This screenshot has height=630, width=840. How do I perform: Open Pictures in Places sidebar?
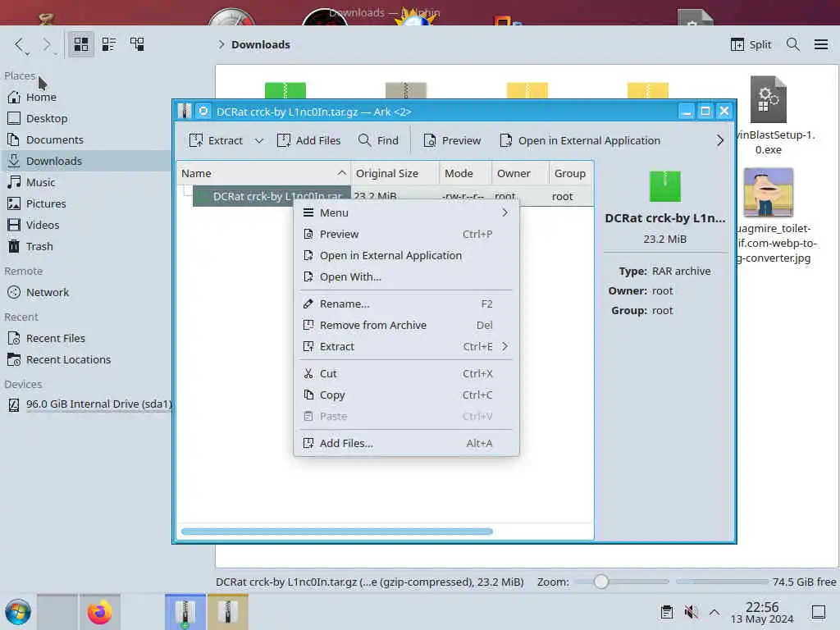pyautogui.click(x=85, y=203)
